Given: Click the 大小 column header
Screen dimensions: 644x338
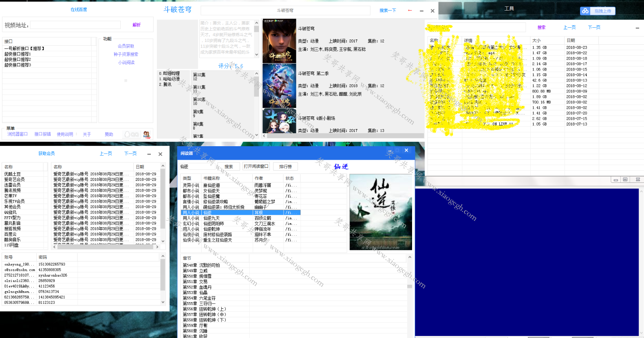Looking at the screenshot, I should point(547,40).
